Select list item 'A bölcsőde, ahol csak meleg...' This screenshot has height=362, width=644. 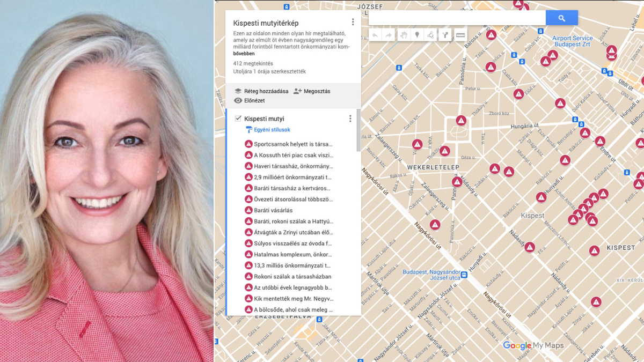click(x=293, y=309)
